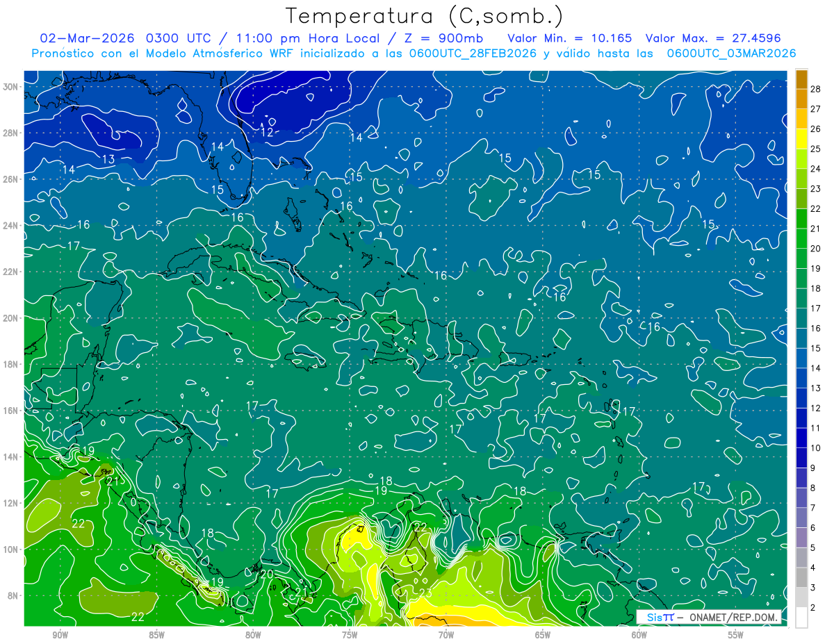The image size is (834, 644).
Task: Click the 85W longitude axis label
Action: click(x=157, y=635)
